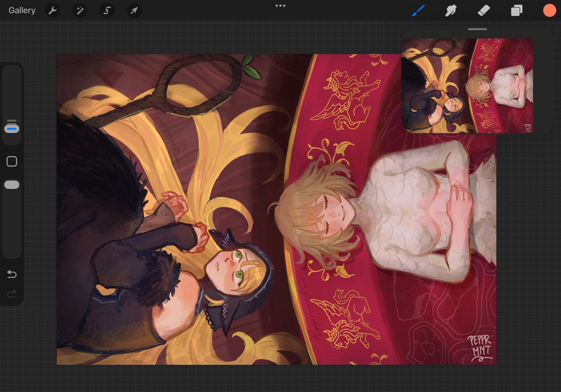Click the brush opacity slider handle
Screen dimensions: 561x392
pyautogui.click(x=12, y=185)
